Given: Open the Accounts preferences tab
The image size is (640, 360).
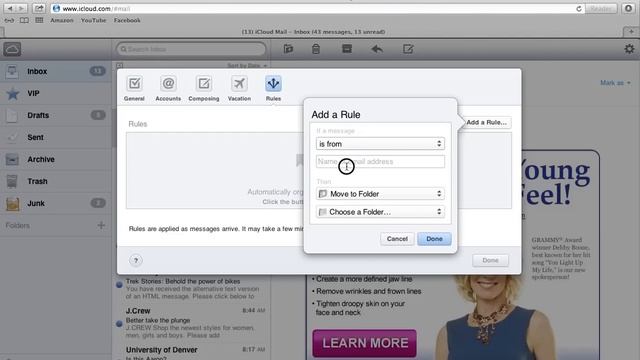Looking at the screenshot, I should tap(168, 88).
